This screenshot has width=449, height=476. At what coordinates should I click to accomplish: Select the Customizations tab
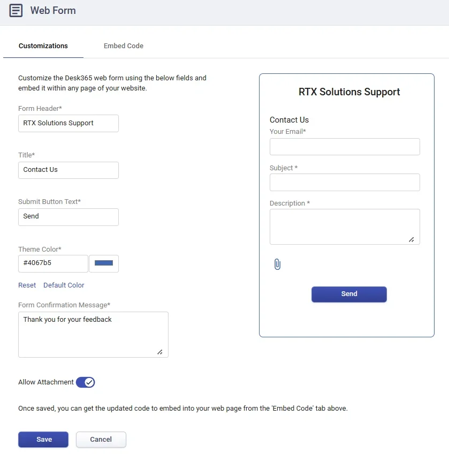coord(43,46)
